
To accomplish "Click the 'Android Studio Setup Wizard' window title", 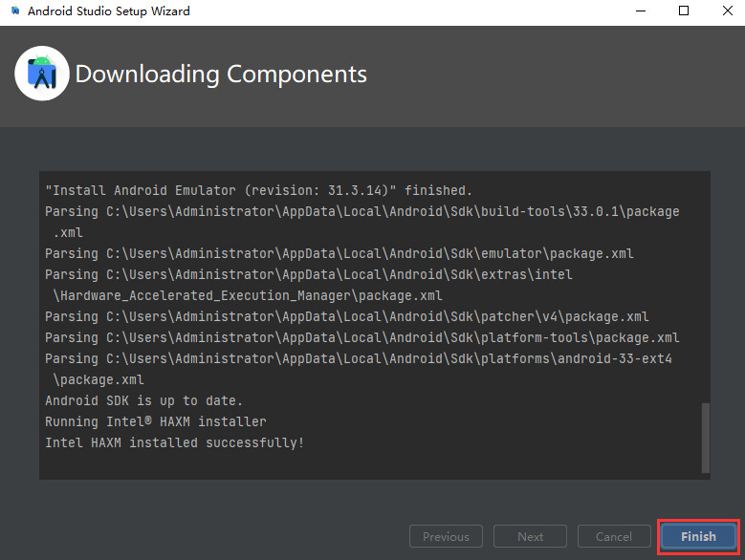I will coord(109,11).
